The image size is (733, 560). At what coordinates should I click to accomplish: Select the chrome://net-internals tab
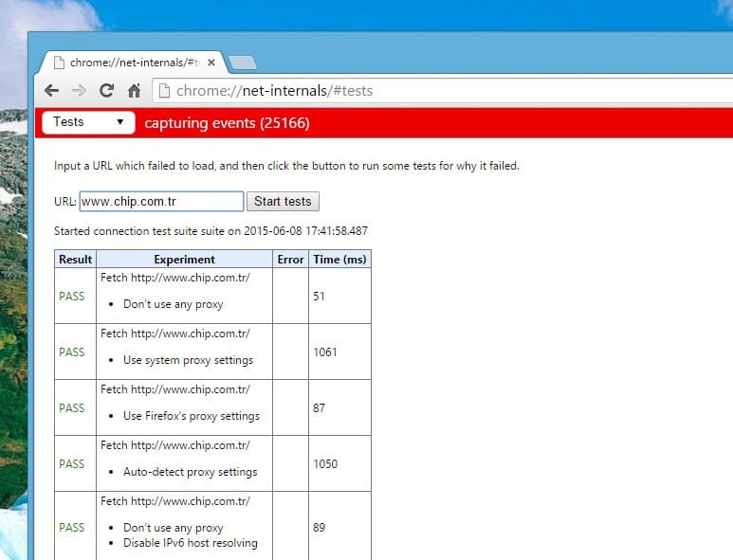[x=134, y=63]
